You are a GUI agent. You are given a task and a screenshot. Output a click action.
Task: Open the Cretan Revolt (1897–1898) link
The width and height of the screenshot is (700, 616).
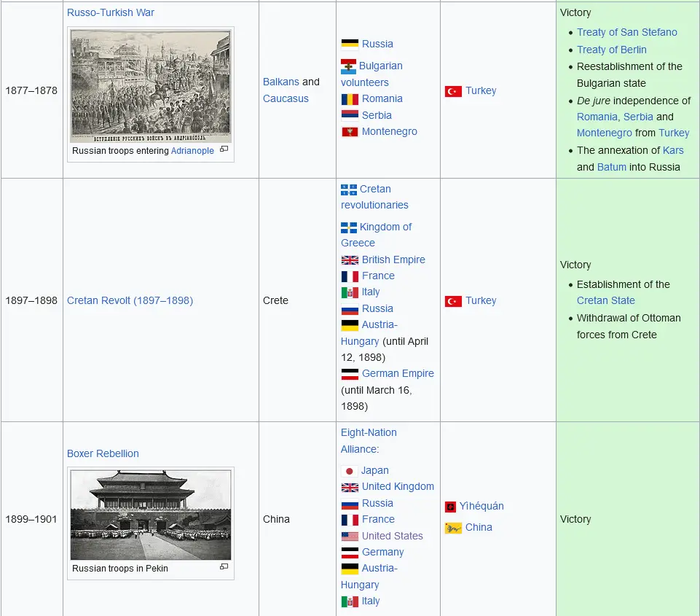(130, 300)
